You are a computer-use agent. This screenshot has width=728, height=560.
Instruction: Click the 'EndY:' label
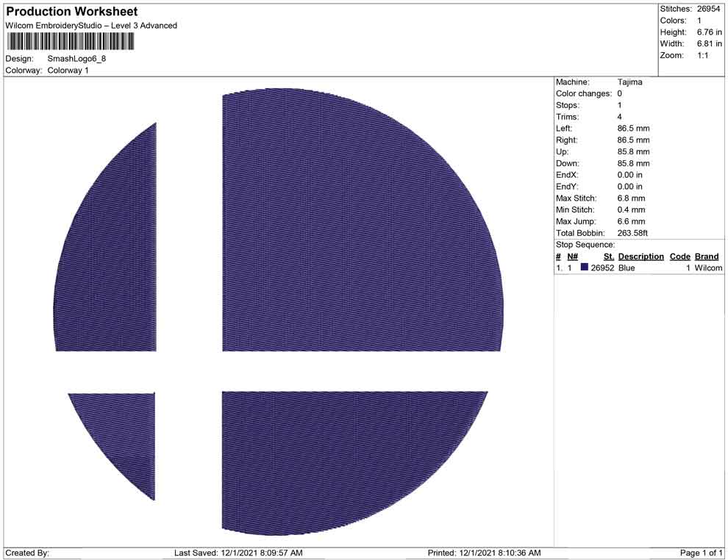coord(567,187)
